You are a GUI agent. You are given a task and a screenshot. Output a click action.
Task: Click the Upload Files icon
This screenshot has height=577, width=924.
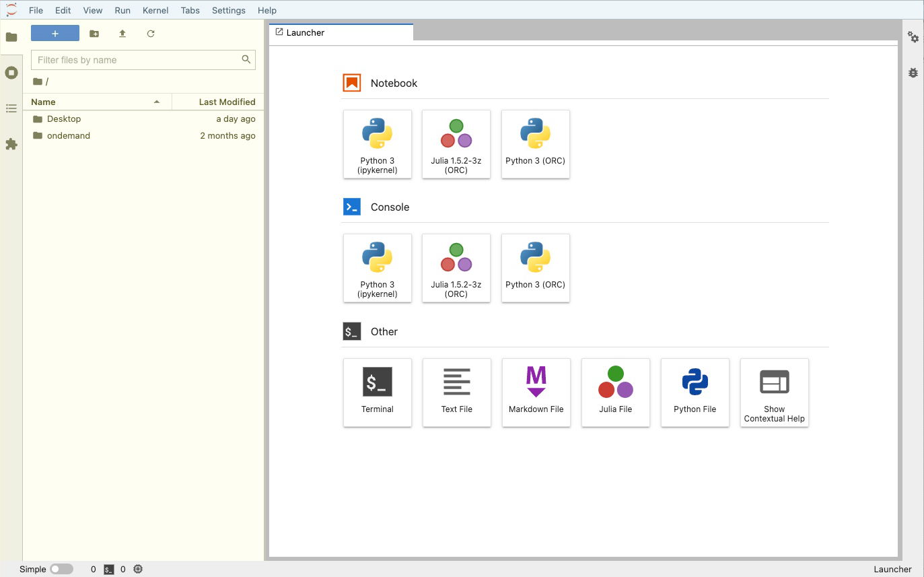pyautogui.click(x=122, y=34)
